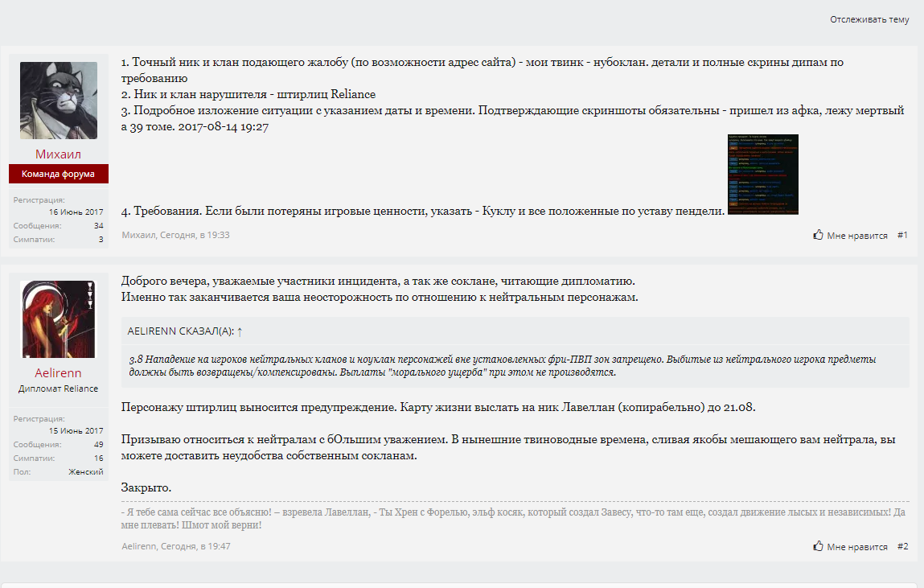Image resolution: width=924 pixels, height=588 pixels.
Task: Click the #2 post permalink
Action: click(x=902, y=546)
